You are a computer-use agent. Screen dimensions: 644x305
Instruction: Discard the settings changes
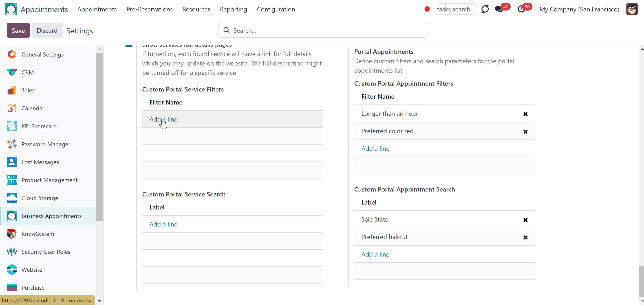(47, 30)
